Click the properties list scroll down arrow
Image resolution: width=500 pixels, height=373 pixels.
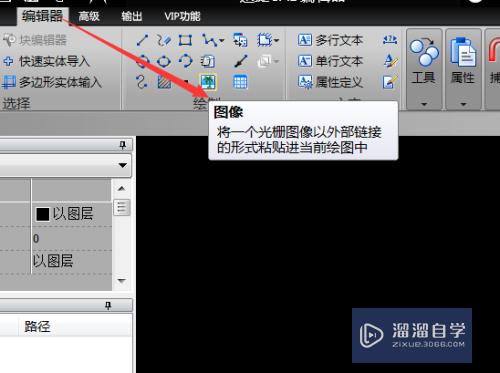click(121, 281)
